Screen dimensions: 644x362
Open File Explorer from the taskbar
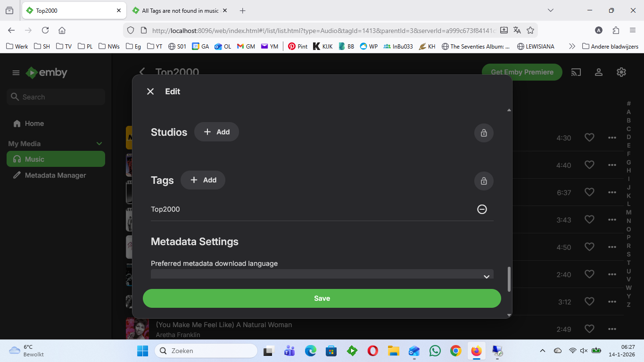pos(393,351)
